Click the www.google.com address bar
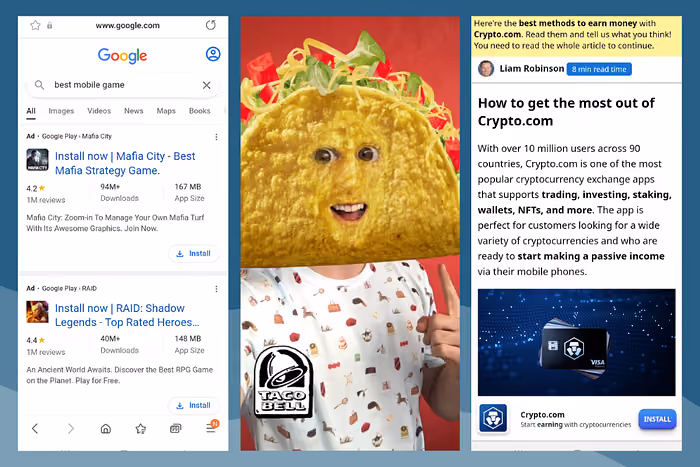700x467 pixels. [127, 25]
